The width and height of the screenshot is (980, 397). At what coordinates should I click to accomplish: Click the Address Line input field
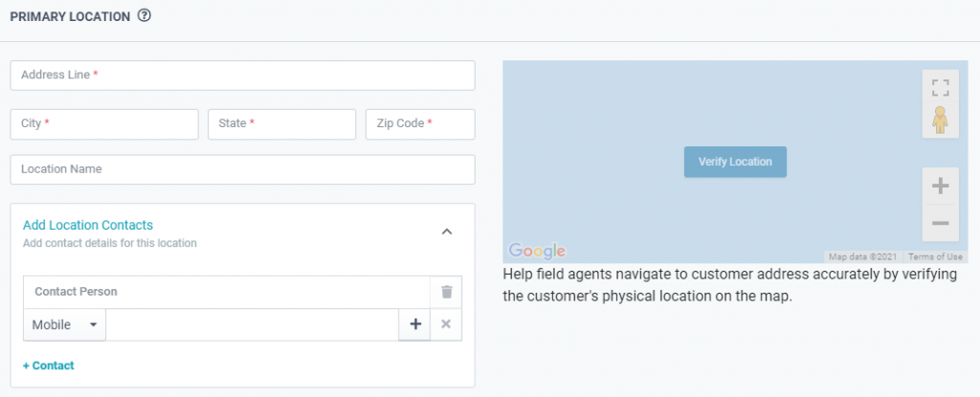242,76
